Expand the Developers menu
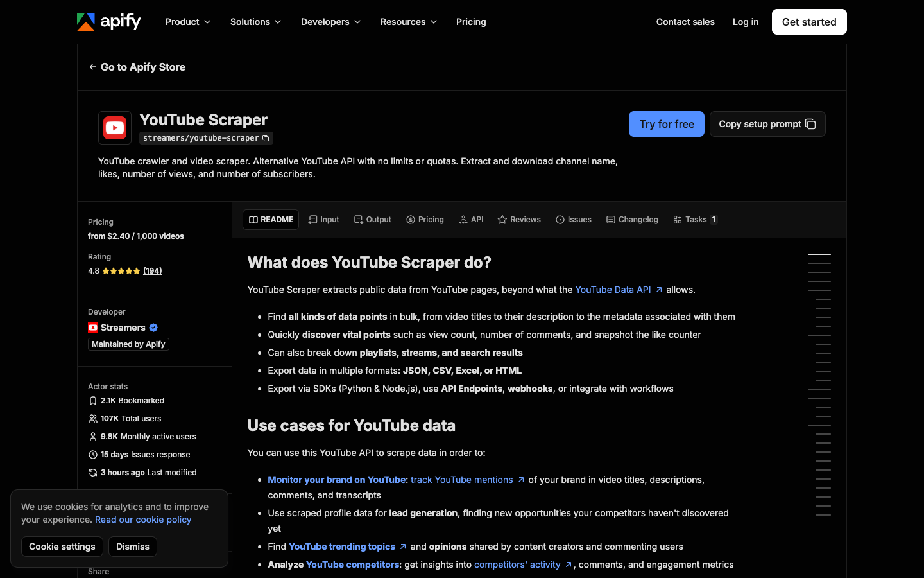924x578 pixels. pyautogui.click(x=331, y=22)
